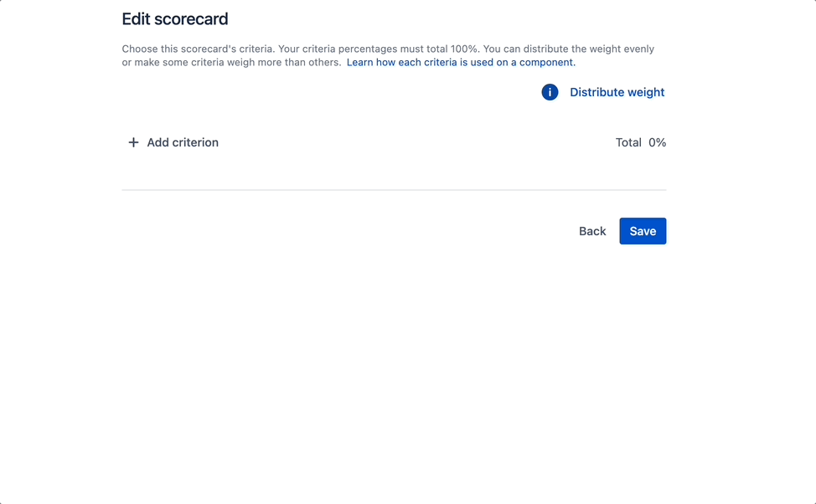Click the word 'criterion' in Add criterion
816x504 pixels.
point(196,142)
